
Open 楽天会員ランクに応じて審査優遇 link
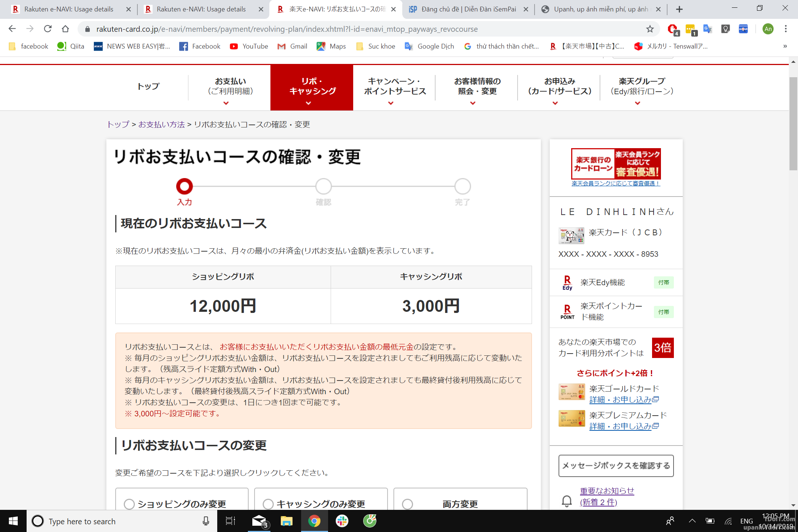pos(615,183)
